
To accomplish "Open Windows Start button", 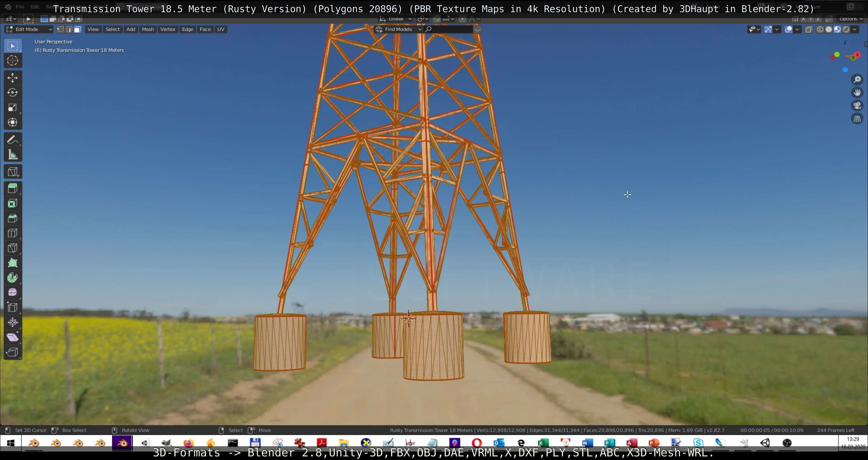I will click(11, 443).
